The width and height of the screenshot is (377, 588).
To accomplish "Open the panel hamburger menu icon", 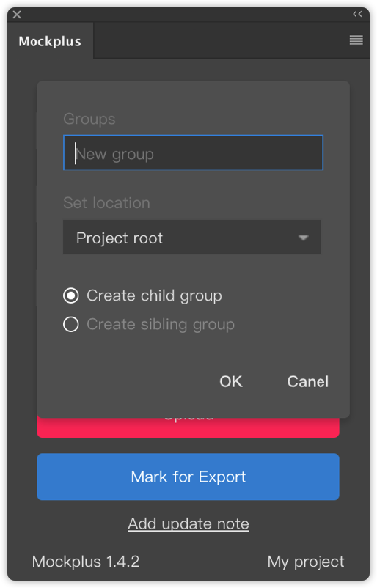I will (x=356, y=40).
